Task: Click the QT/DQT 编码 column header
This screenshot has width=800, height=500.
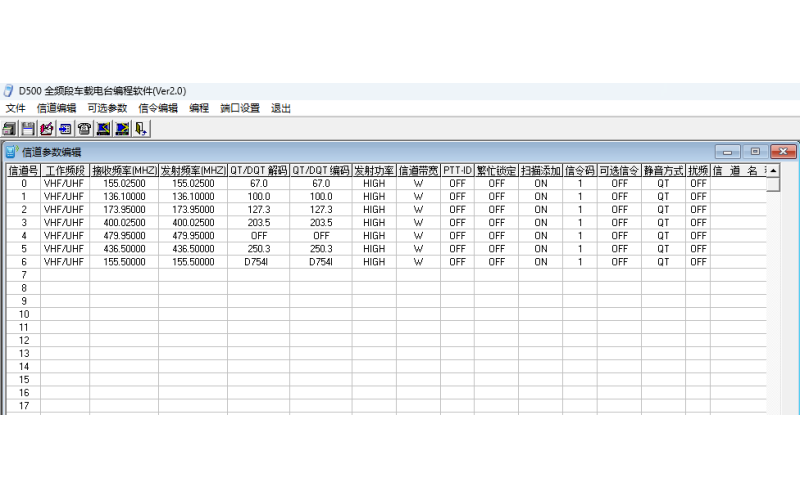Action: [320, 170]
